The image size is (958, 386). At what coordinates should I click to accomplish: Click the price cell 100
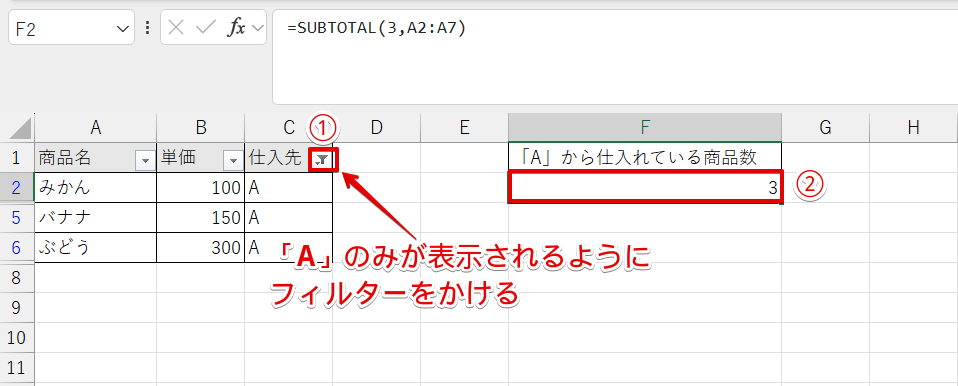click(x=200, y=188)
